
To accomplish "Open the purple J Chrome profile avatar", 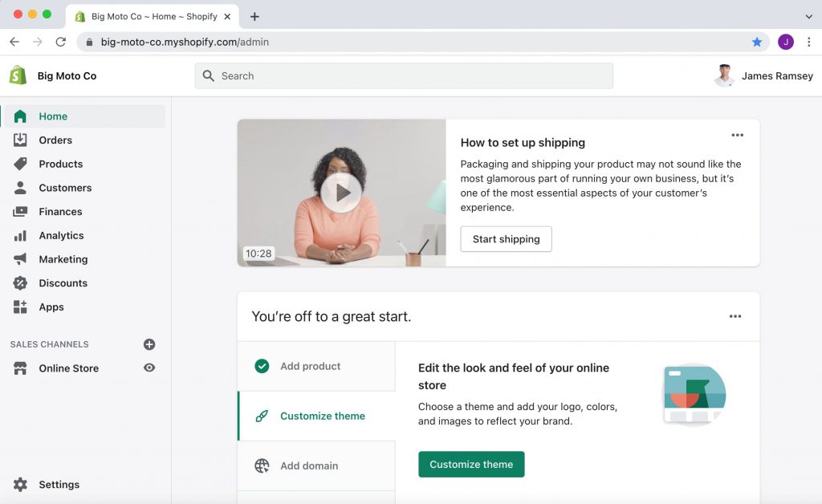I will 786,42.
